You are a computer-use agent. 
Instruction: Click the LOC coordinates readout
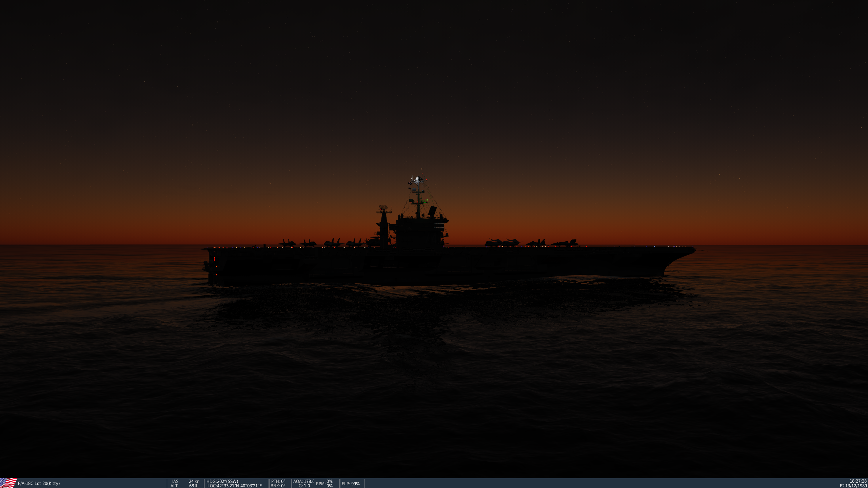(x=235, y=486)
